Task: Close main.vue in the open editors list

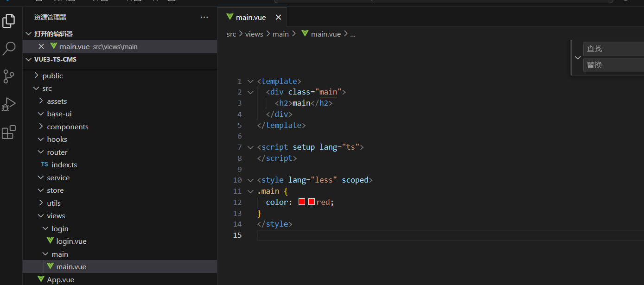Action: pos(41,46)
